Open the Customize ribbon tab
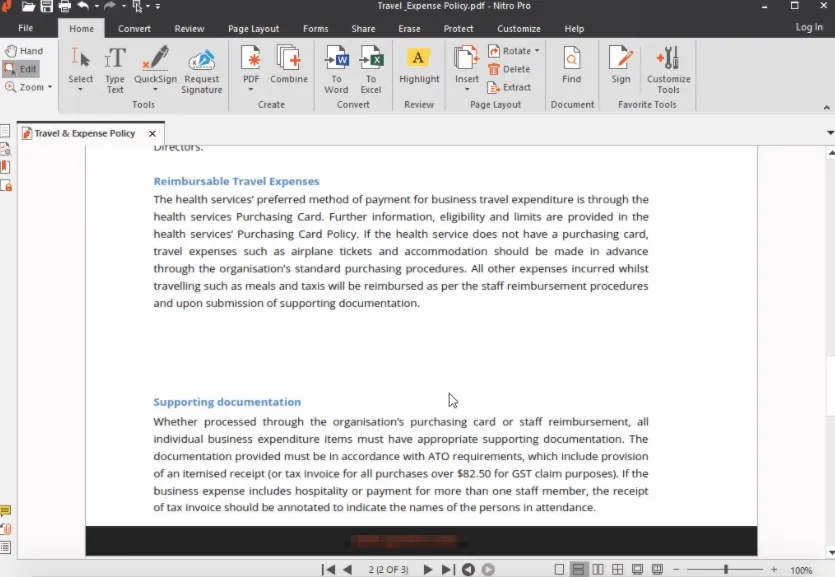The height and width of the screenshot is (577, 835). tap(519, 29)
